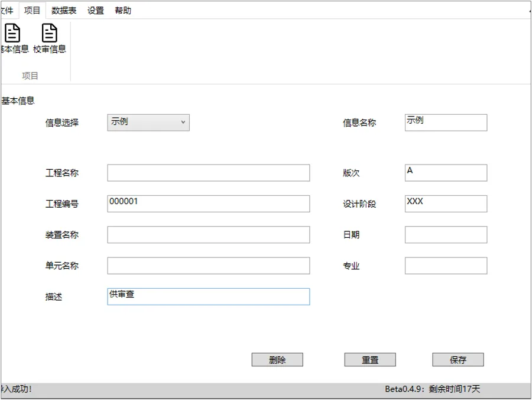Image resolution: width=532 pixels, height=400 pixels.
Task: Click the 信息选择 label
Action: (x=62, y=122)
